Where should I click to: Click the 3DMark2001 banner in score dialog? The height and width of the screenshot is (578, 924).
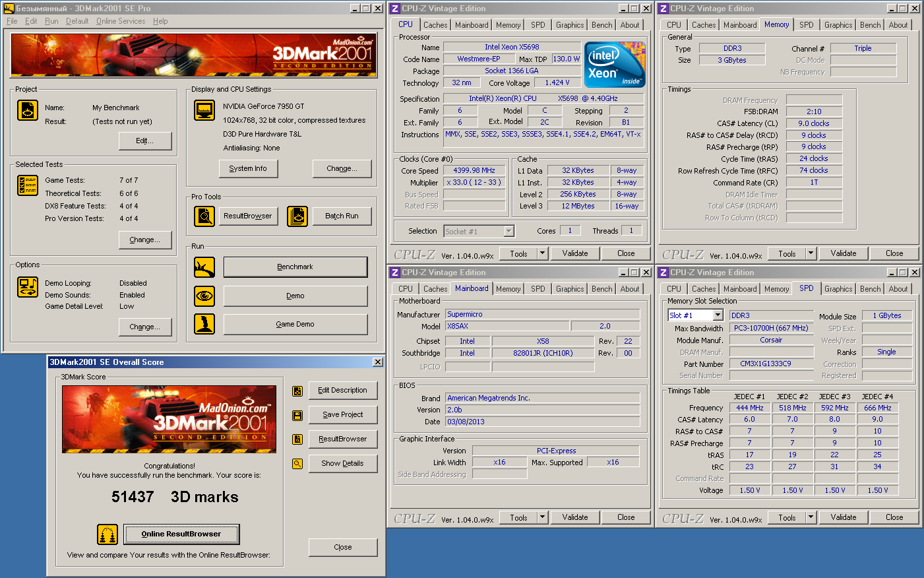[x=169, y=419]
